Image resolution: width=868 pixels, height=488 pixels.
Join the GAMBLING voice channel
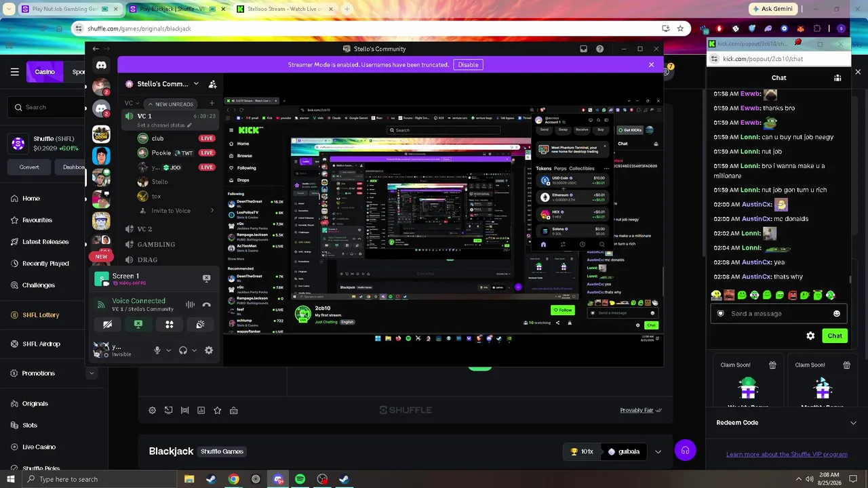point(156,245)
